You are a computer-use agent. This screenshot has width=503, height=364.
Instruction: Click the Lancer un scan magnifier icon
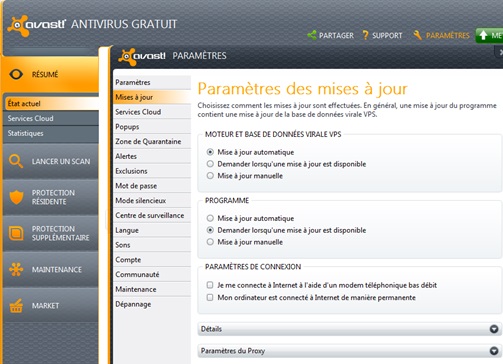(x=16, y=161)
